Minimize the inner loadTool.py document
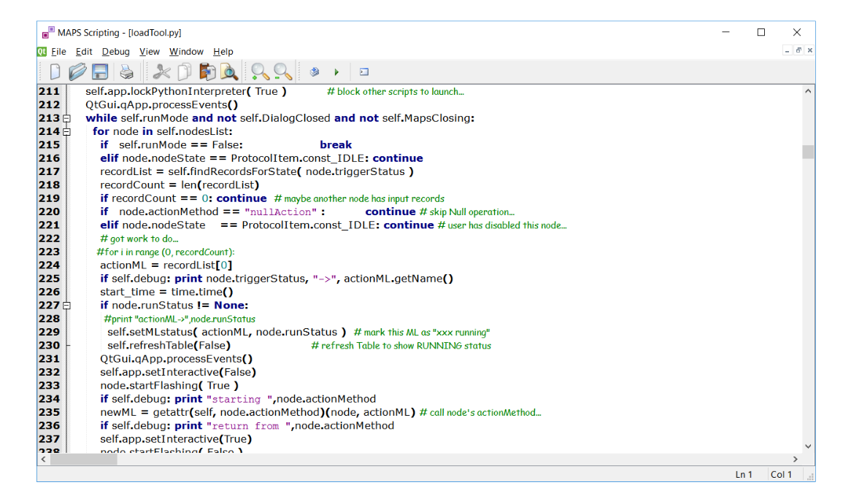This screenshot has width=843, height=504. click(x=787, y=50)
